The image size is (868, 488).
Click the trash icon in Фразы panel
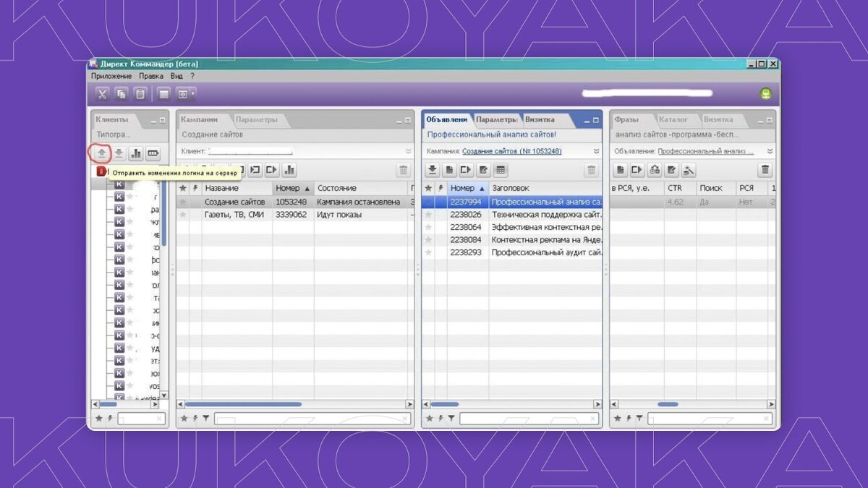pyautogui.click(x=765, y=170)
